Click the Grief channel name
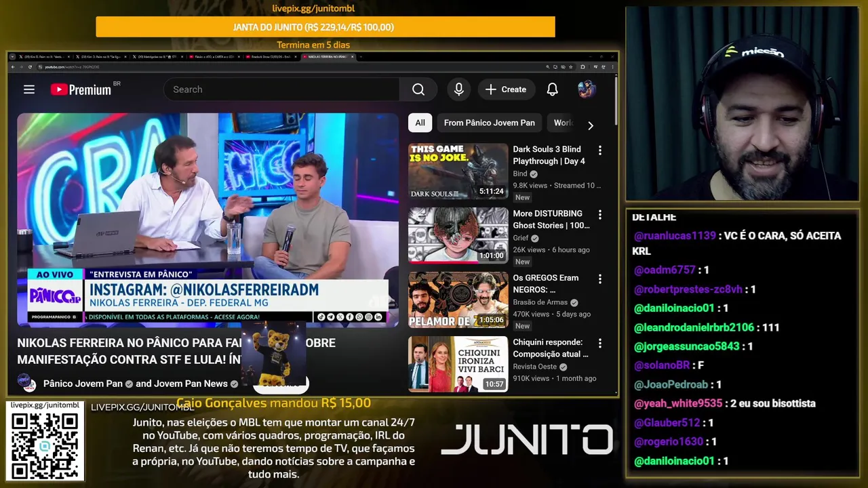This screenshot has height=488, width=868. coord(521,238)
